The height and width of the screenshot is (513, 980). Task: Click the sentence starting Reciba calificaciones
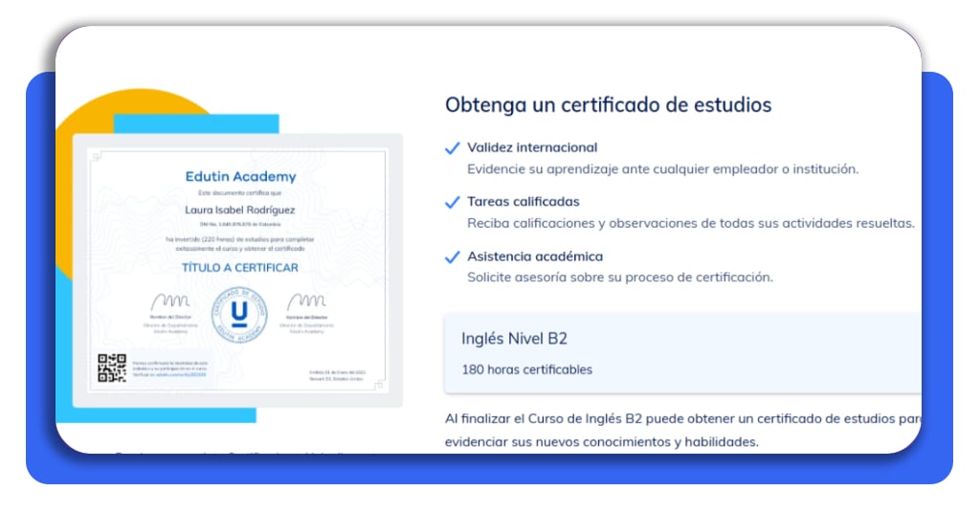pos(691,223)
